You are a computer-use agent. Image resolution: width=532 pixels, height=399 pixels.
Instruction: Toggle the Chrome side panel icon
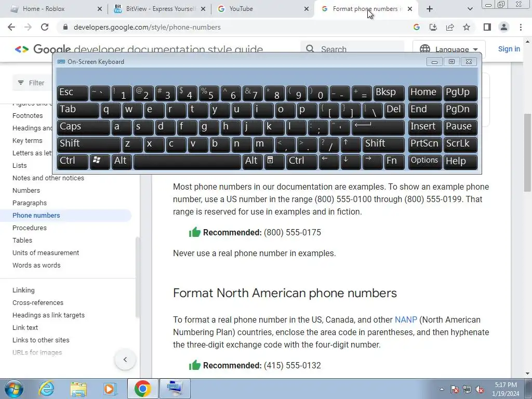pyautogui.click(x=487, y=27)
